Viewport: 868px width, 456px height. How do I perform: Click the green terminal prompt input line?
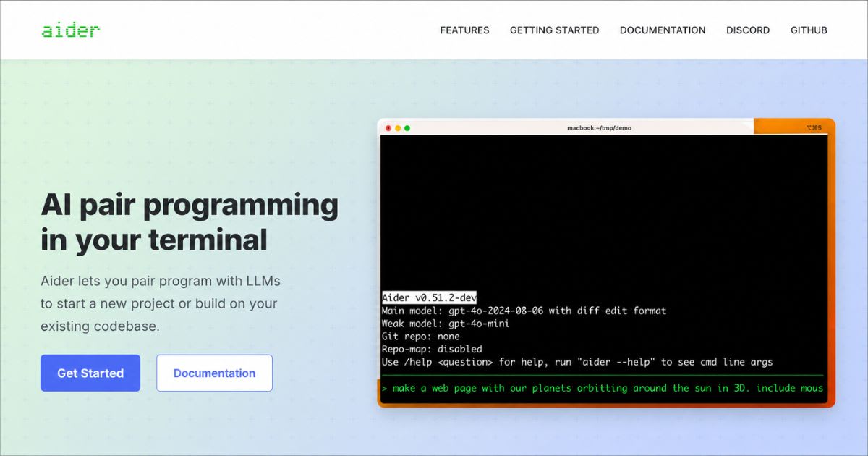603,388
